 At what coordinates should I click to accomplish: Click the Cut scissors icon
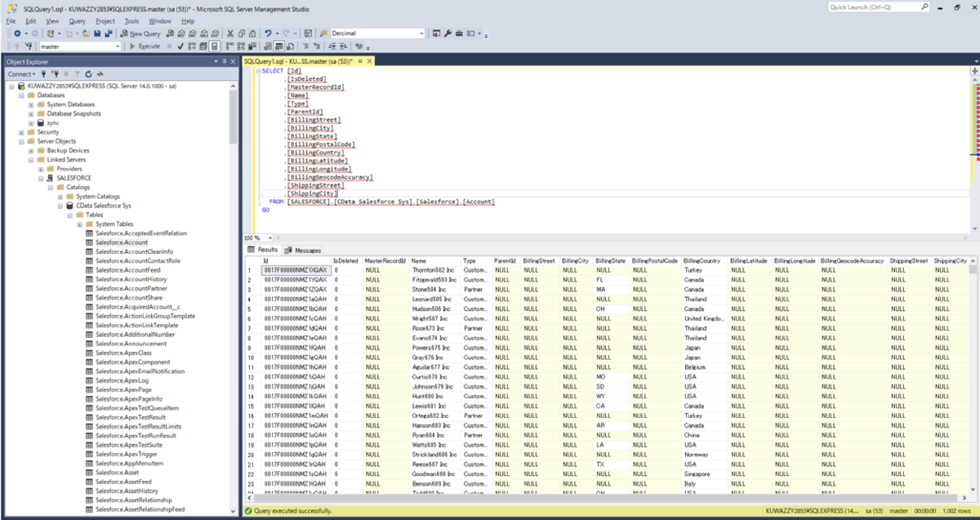(x=230, y=33)
